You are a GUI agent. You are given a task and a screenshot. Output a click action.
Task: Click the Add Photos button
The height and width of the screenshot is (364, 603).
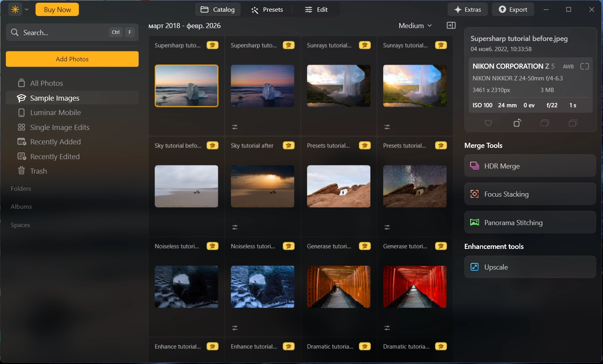[x=72, y=59]
